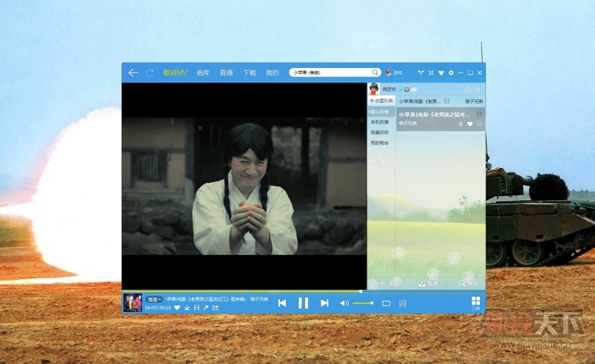Open the 高清 quality dropdown

(154, 300)
